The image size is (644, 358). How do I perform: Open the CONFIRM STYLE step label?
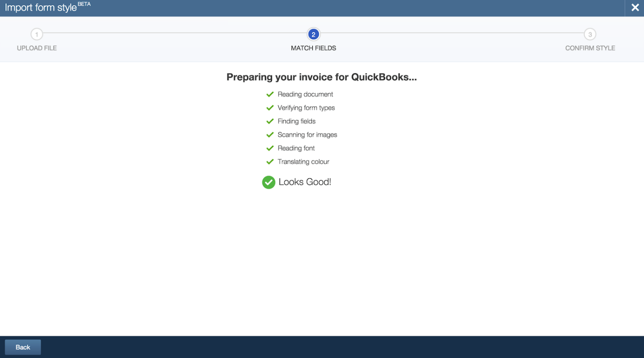click(x=590, y=48)
